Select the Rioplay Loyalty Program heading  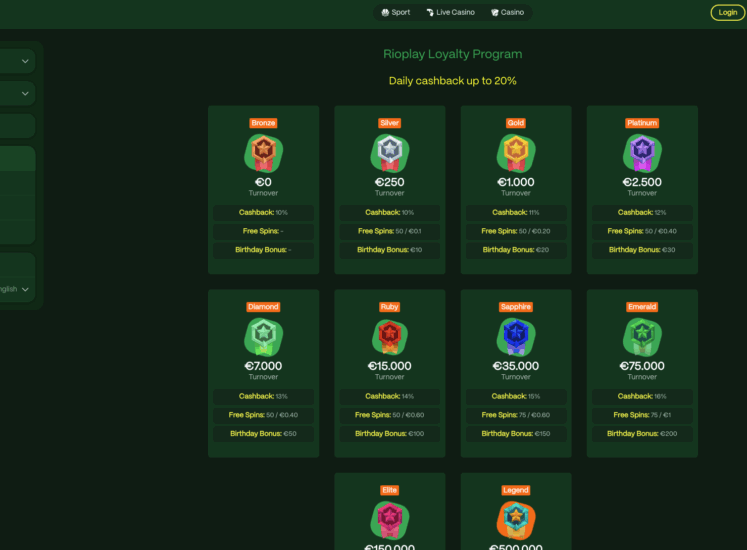click(452, 54)
